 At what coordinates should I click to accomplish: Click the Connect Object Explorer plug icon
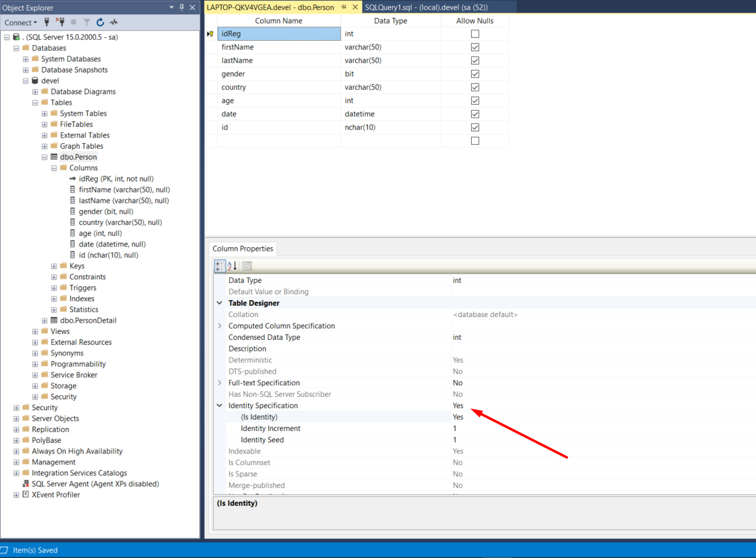pyautogui.click(x=46, y=22)
